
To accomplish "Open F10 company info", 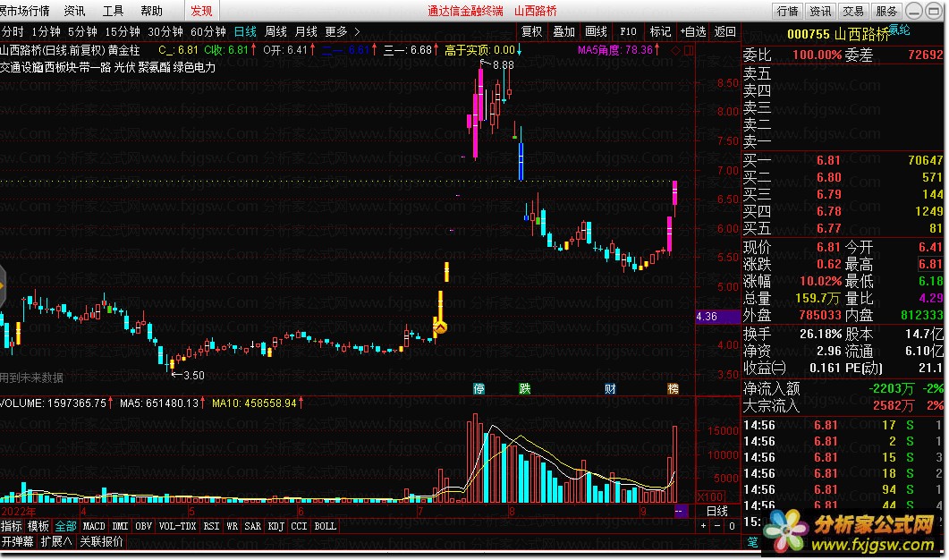I will (x=628, y=31).
